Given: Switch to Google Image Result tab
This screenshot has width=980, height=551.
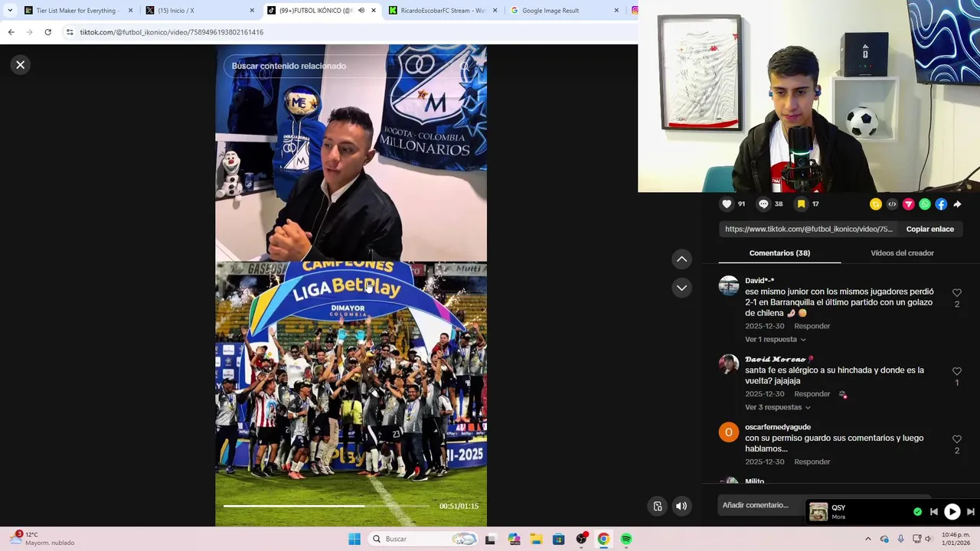Looking at the screenshot, I should [564, 11].
